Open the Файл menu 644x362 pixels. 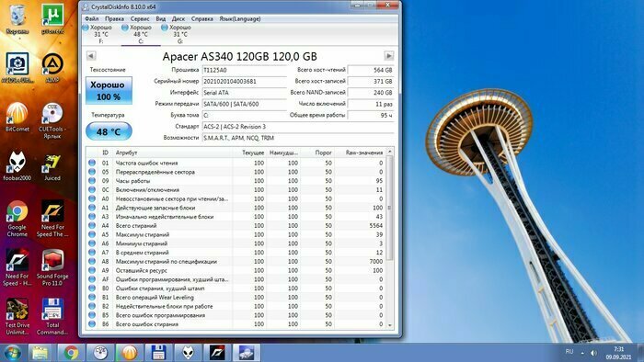pos(92,19)
